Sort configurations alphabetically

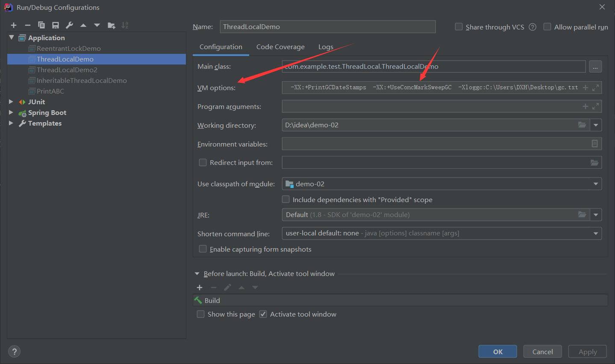(x=125, y=26)
